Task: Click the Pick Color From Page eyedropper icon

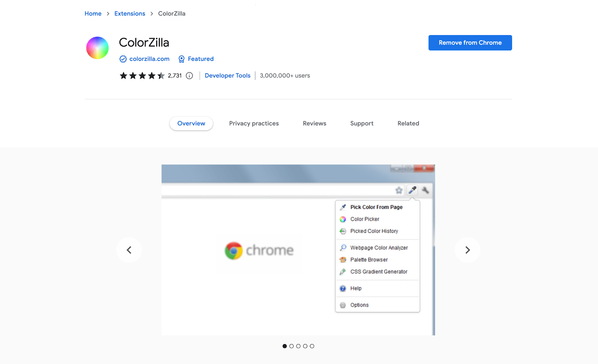Action: 343,207
